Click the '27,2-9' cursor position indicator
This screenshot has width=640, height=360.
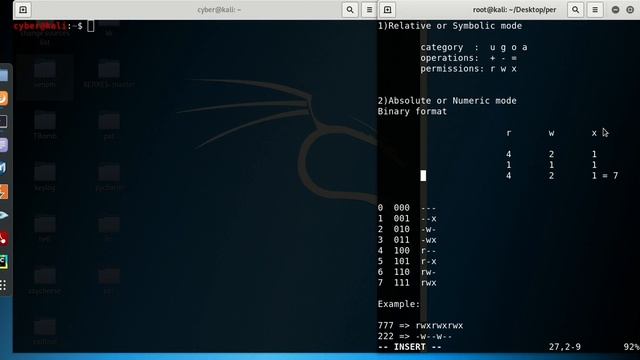click(564, 347)
